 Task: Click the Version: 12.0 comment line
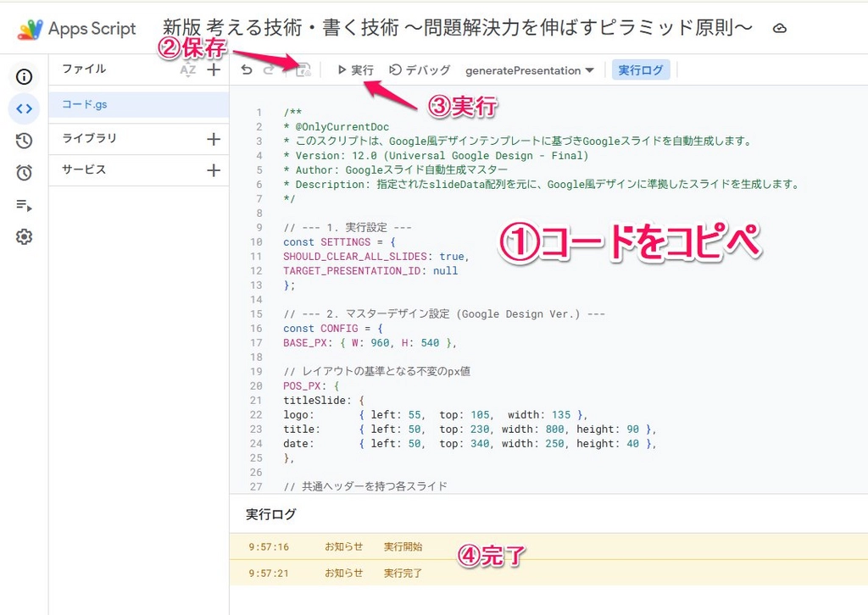[436, 156]
